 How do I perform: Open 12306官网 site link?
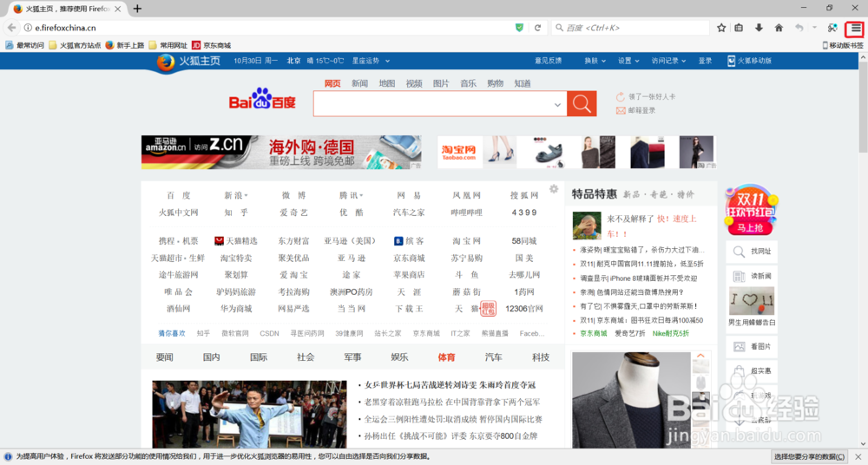coord(524,309)
